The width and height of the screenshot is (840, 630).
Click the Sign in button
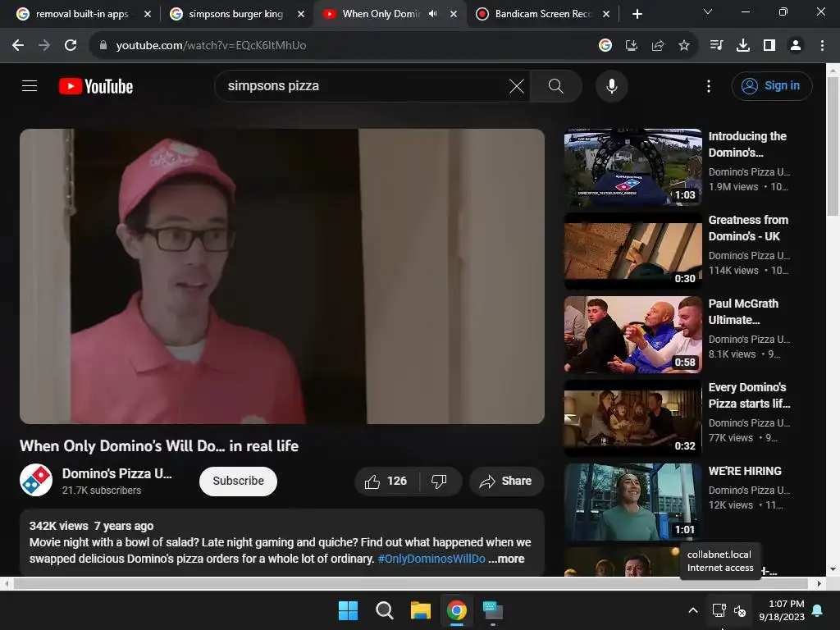point(771,85)
